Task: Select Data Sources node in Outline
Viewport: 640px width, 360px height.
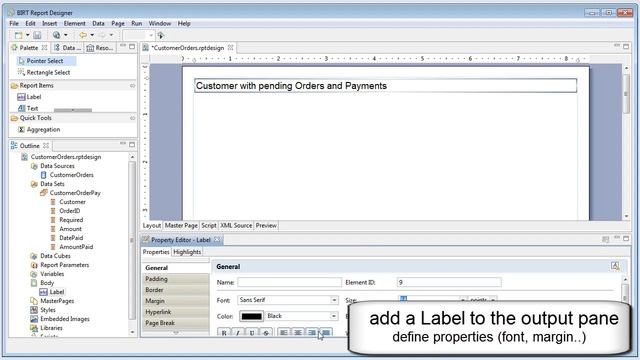Action: coord(57,166)
